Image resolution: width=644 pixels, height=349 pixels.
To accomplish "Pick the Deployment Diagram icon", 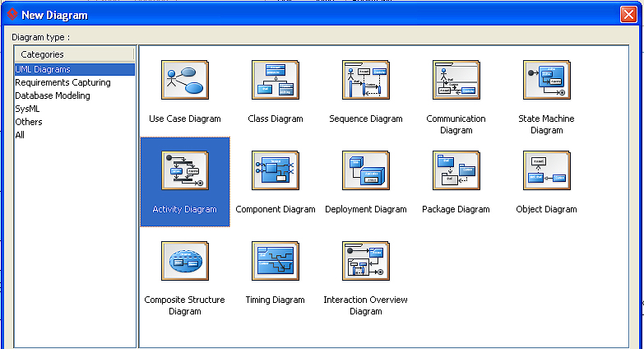I will [365, 170].
